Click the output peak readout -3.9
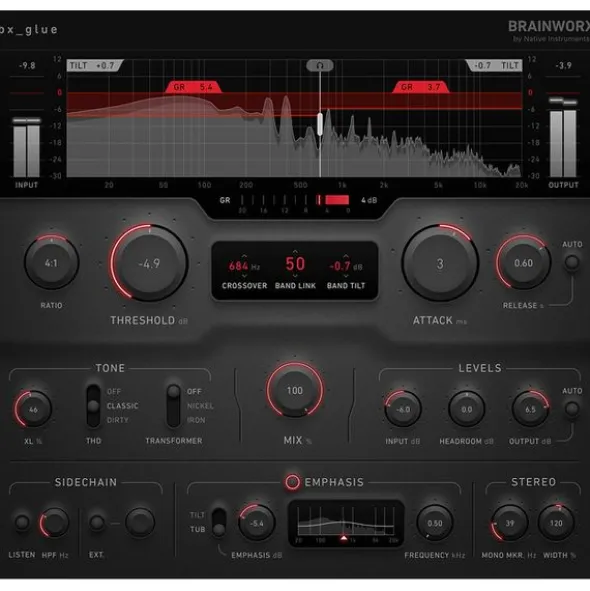 (563, 66)
